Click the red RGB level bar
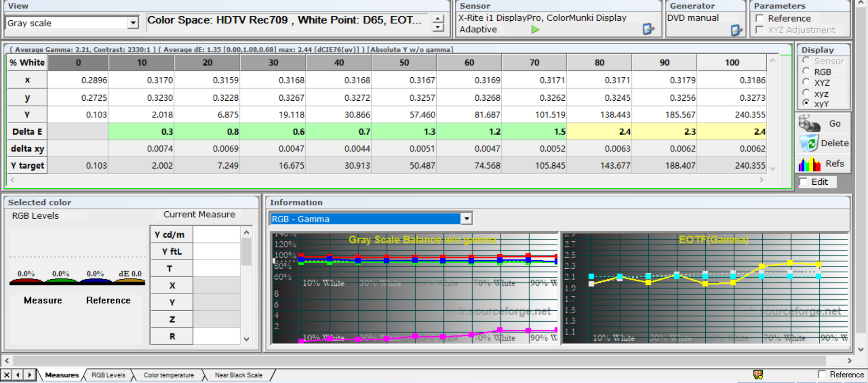Viewport: 868px width, 383px height. click(26, 282)
